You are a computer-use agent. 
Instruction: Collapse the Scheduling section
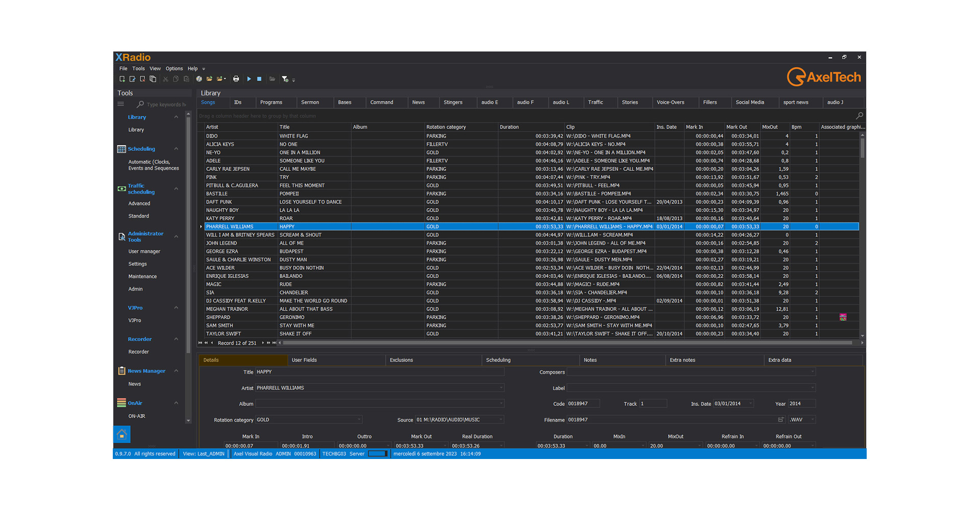coord(176,149)
